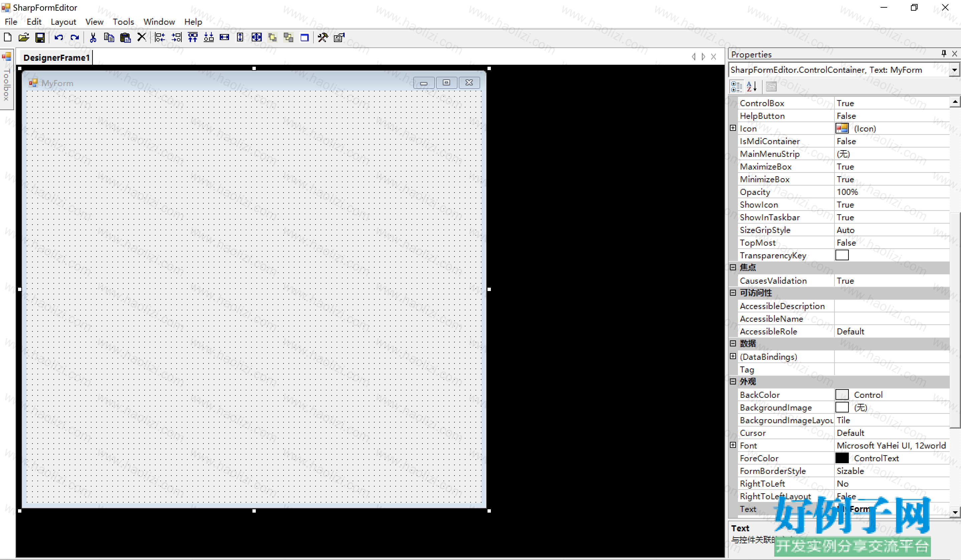Click the Make Same Width icon
The image size is (961, 560).
(225, 37)
